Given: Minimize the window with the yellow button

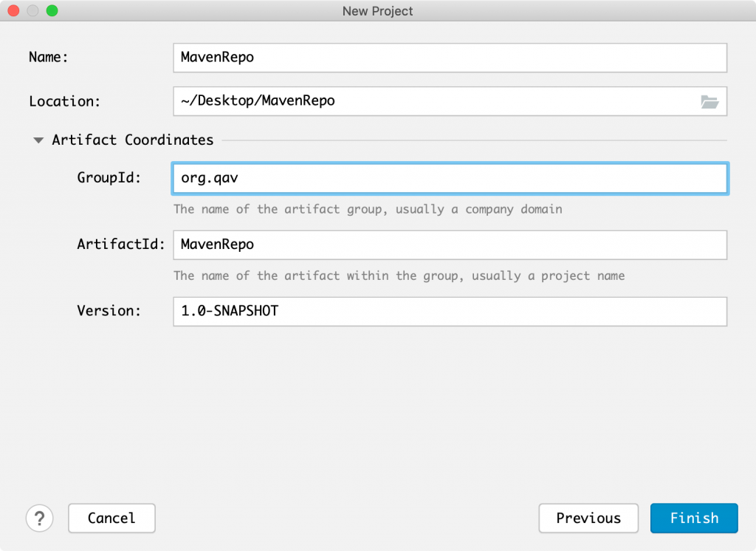Looking at the screenshot, I should coord(32,11).
